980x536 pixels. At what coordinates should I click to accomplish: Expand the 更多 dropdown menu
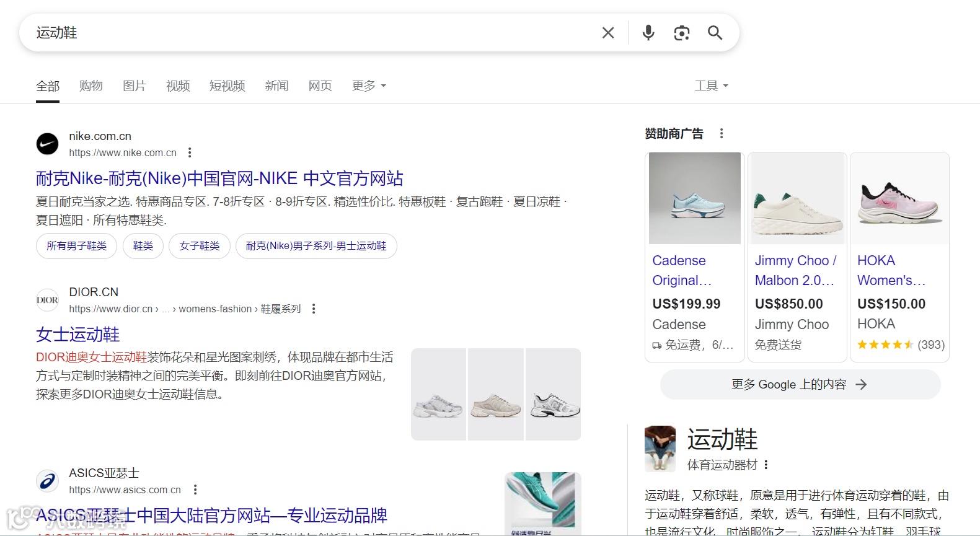coord(369,86)
